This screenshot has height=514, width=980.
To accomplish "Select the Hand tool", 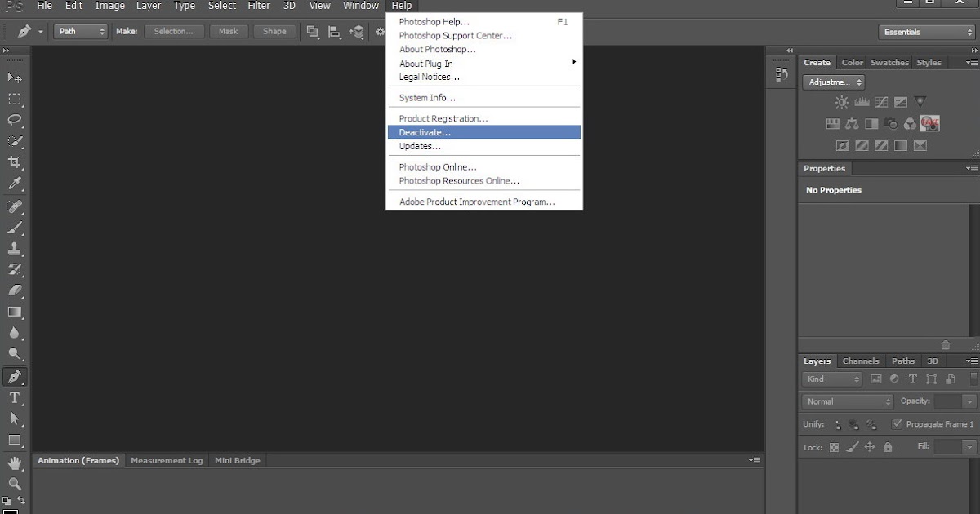I will (15, 463).
